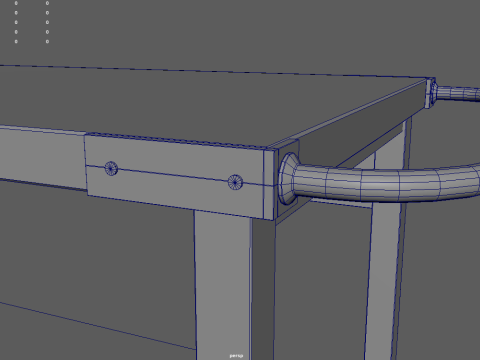Select the curved tubular handle mesh
This screenshot has height=360, width=480.
(387, 183)
